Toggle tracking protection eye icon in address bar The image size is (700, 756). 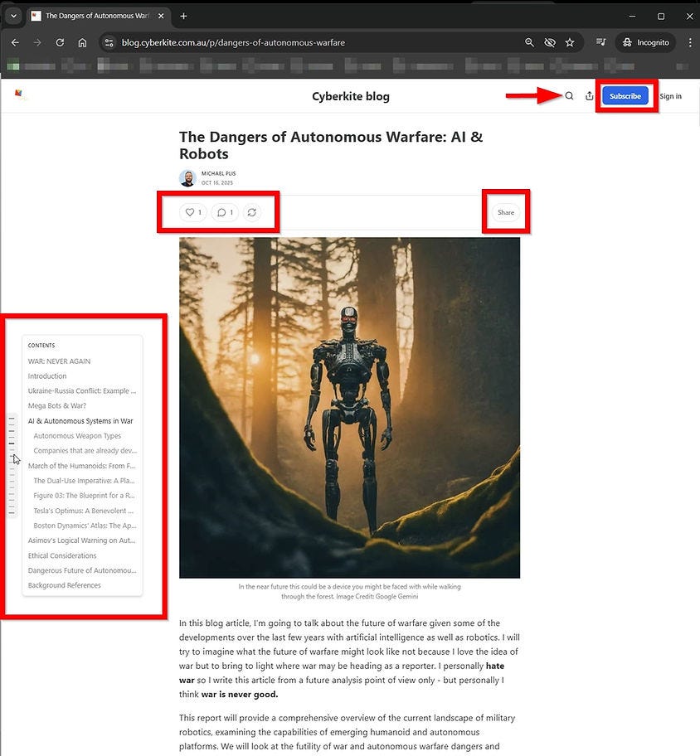click(550, 42)
